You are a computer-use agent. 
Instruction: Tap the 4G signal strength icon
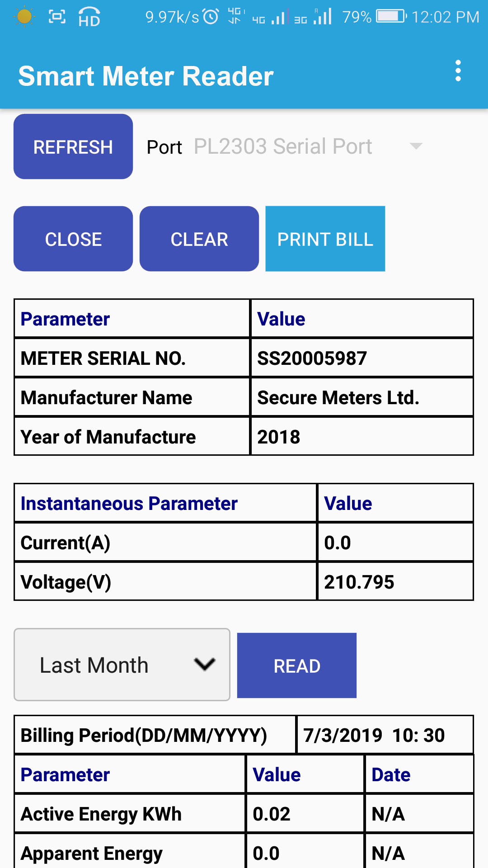click(x=270, y=17)
